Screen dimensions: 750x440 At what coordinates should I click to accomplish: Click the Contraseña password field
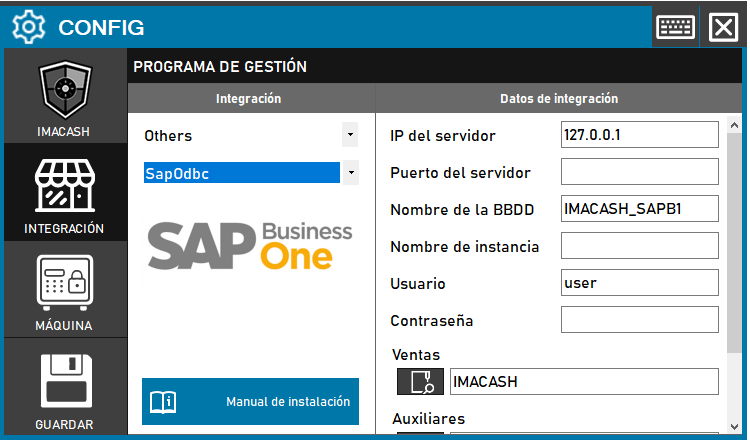click(x=639, y=320)
